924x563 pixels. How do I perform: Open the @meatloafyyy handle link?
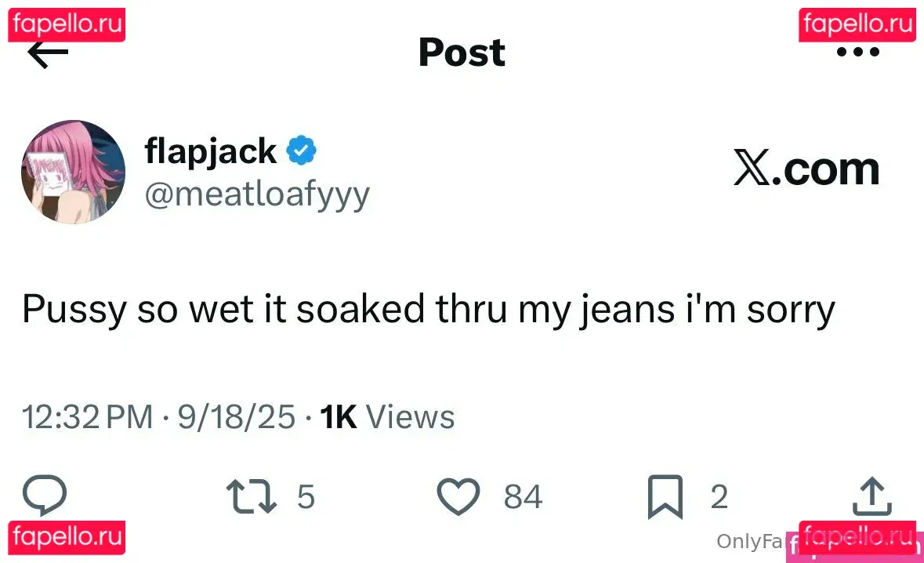coord(256,194)
